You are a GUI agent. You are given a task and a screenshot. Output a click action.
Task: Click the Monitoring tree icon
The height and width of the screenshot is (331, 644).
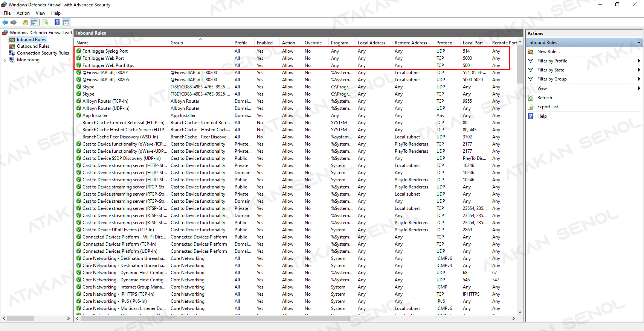(12, 60)
